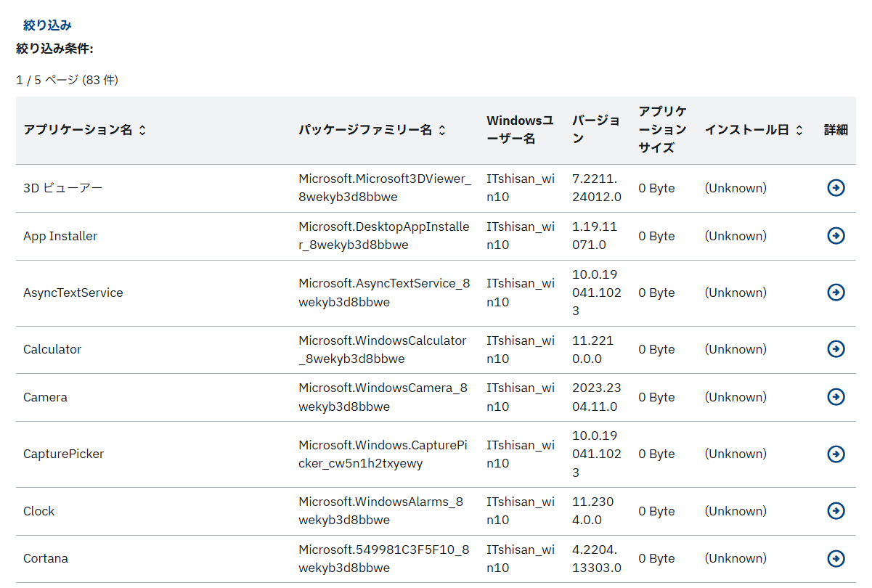The image size is (872, 588).
Task: Open details arrow for App Installer
Action: click(x=836, y=236)
